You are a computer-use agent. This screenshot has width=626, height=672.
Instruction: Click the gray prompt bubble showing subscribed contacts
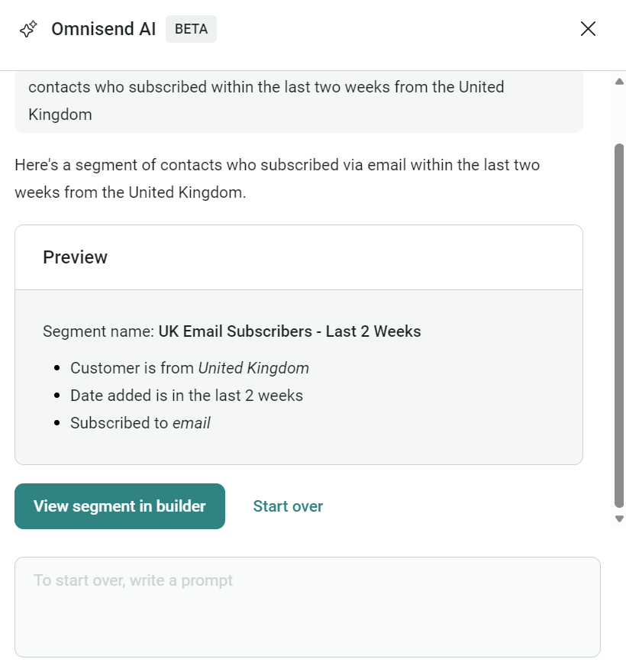[298, 101]
